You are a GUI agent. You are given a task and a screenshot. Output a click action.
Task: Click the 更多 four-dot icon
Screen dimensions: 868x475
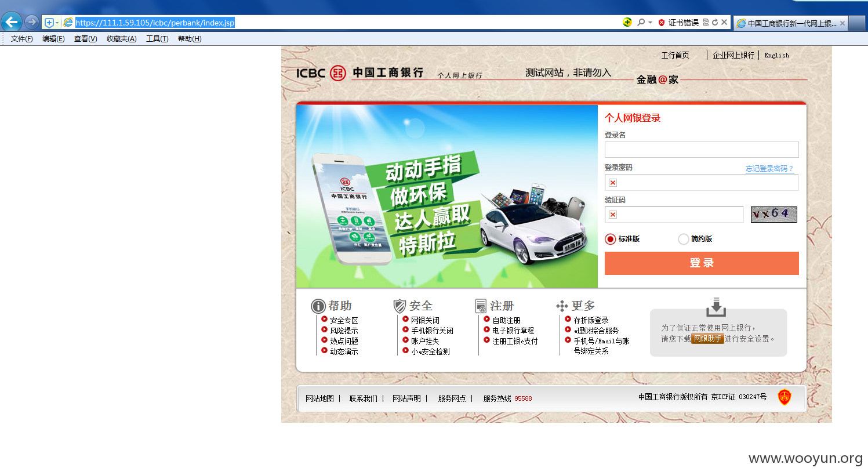point(562,306)
